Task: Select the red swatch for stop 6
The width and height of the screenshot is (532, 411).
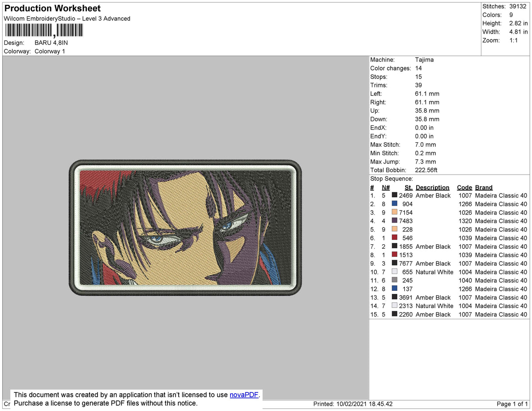Action: coord(394,238)
